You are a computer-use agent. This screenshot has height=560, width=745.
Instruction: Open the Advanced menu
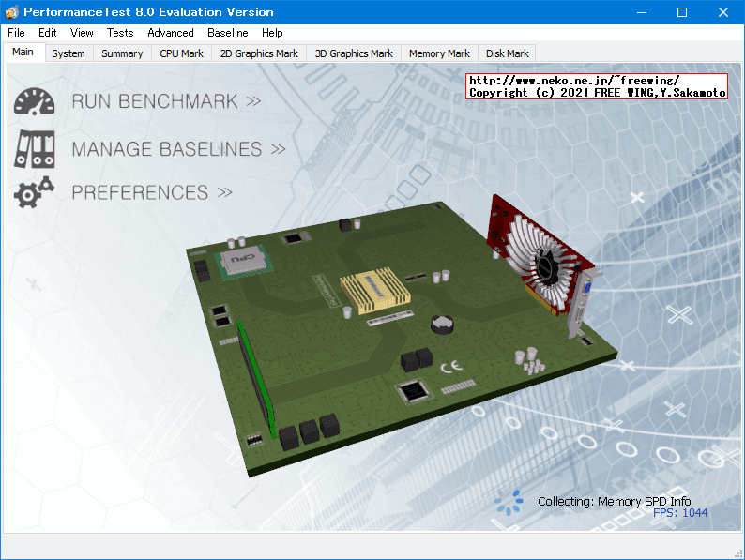coord(171,33)
